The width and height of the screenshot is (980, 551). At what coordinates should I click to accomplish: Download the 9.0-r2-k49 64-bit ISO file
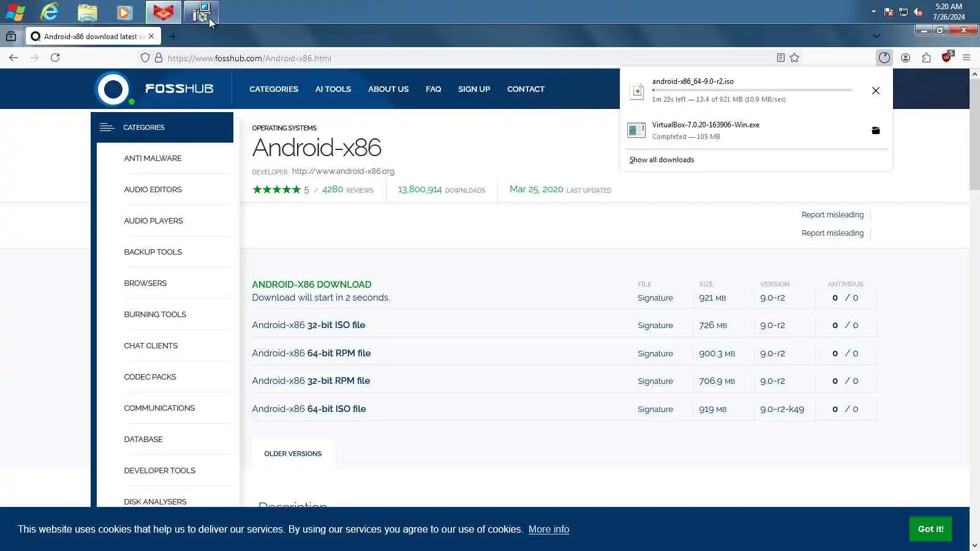coord(309,409)
